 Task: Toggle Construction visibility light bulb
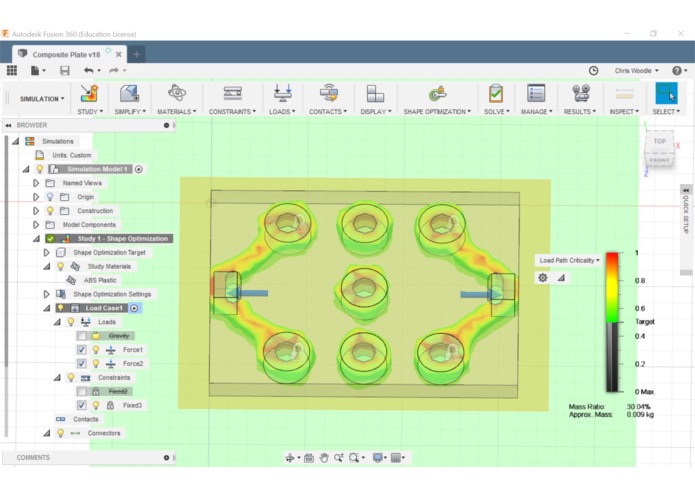pos(50,210)
